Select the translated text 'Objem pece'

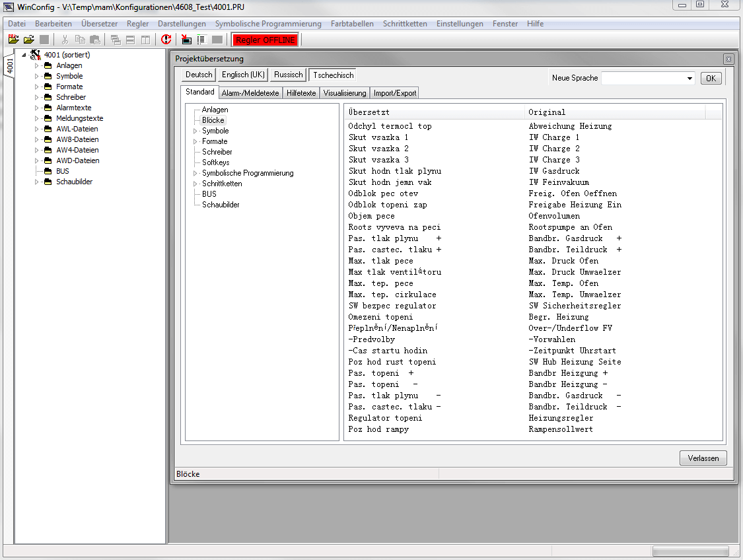(371, 216)
